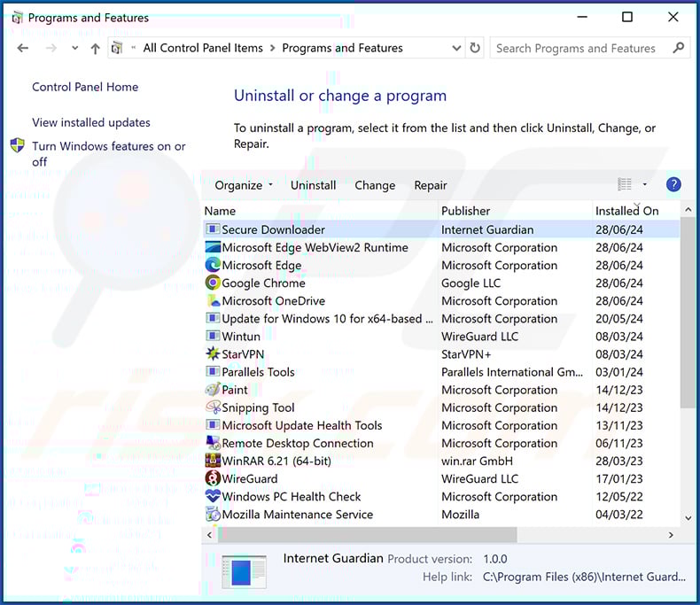Go back with the left arrow
Viewport: 700px width, 605px height.
23,48
